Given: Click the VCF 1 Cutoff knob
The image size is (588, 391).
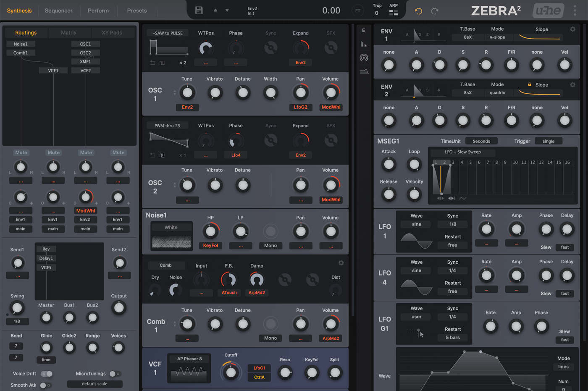Looking at the screenshot, I should click(231, 372).
